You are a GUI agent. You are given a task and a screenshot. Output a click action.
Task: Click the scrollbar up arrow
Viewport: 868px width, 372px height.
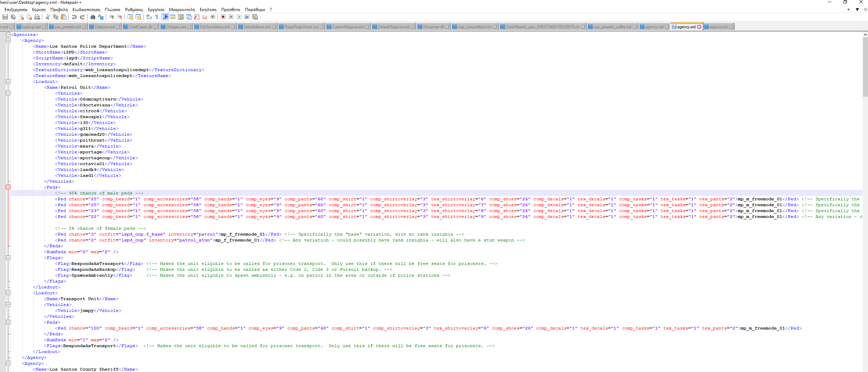coord(865,35)
